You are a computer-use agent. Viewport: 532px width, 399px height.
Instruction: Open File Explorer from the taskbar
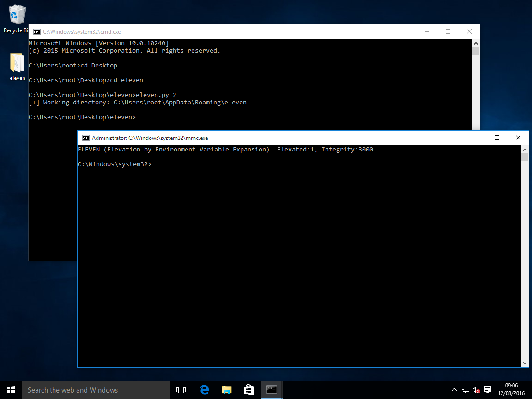pyautogui.click(x=227, y=390)
